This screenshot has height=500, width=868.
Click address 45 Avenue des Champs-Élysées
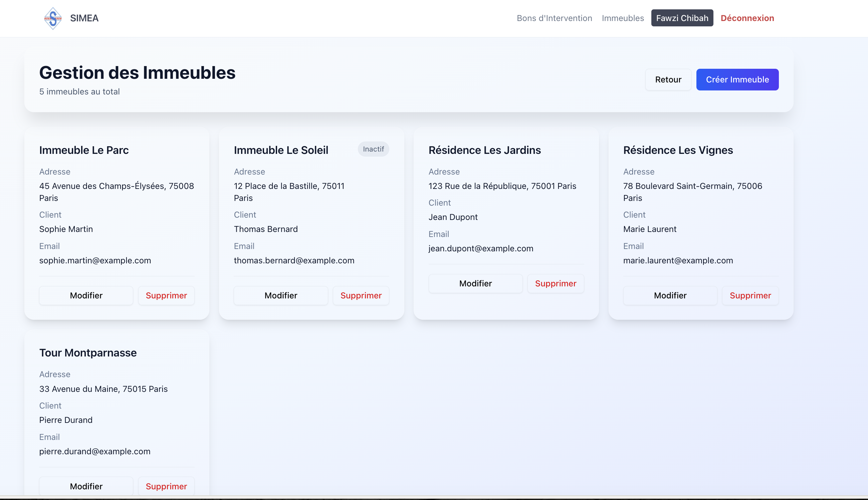pyautogui.click(x=117, y=192)
